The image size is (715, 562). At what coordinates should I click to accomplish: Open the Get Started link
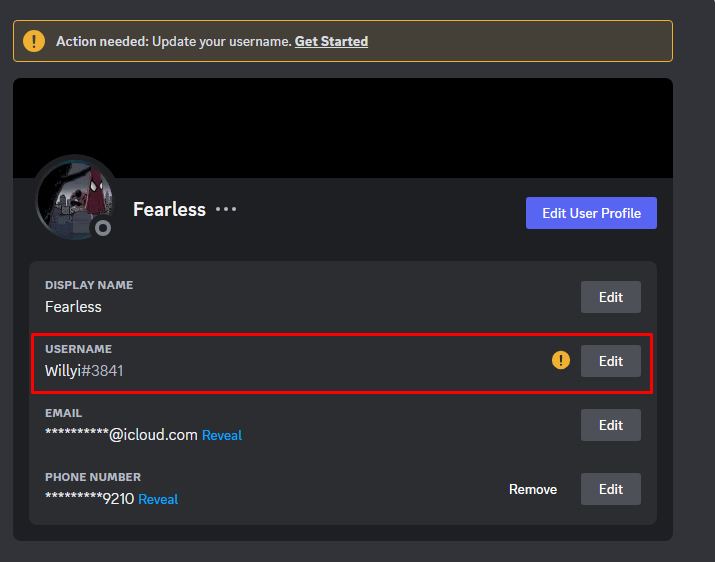click(331, 42)
